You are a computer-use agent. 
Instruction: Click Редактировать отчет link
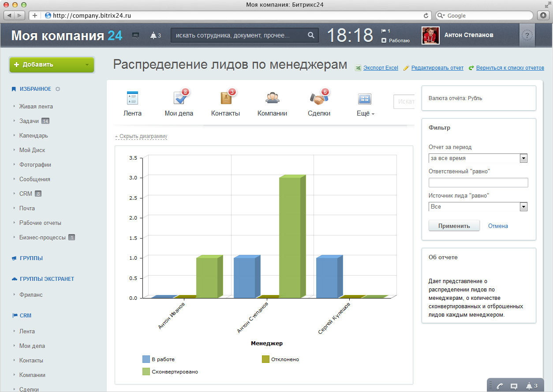[x=437, y=68]
